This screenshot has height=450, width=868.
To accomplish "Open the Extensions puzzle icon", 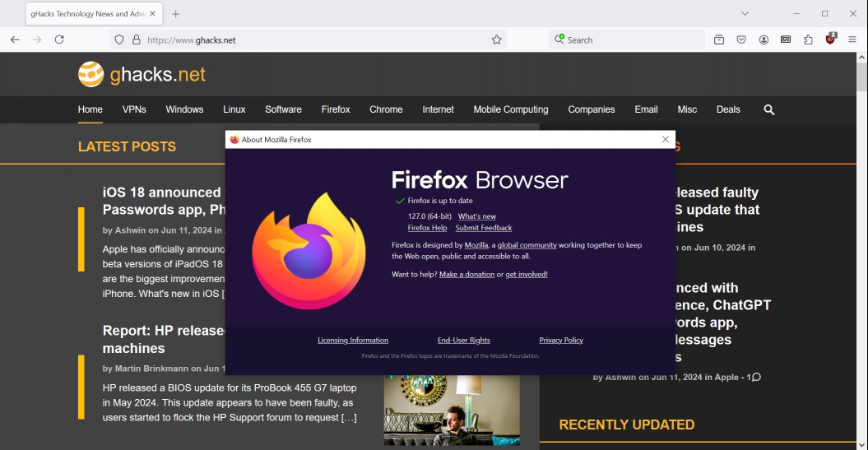I will coord(808,39).
